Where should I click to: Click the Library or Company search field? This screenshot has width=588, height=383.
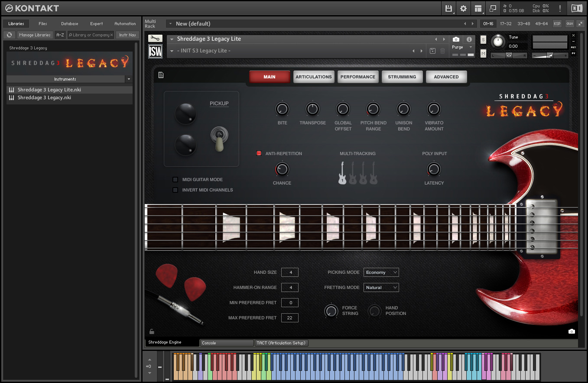tap(91, 35)
